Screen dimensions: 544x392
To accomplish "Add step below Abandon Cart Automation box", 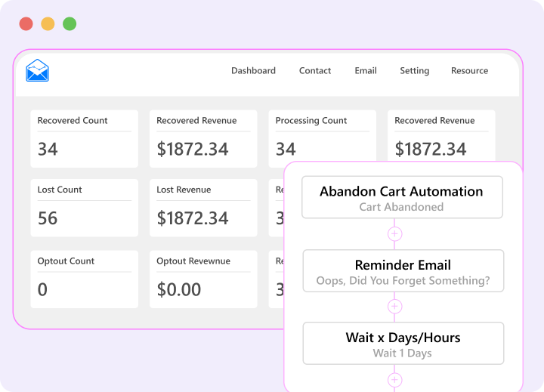I will pos(394,234).
